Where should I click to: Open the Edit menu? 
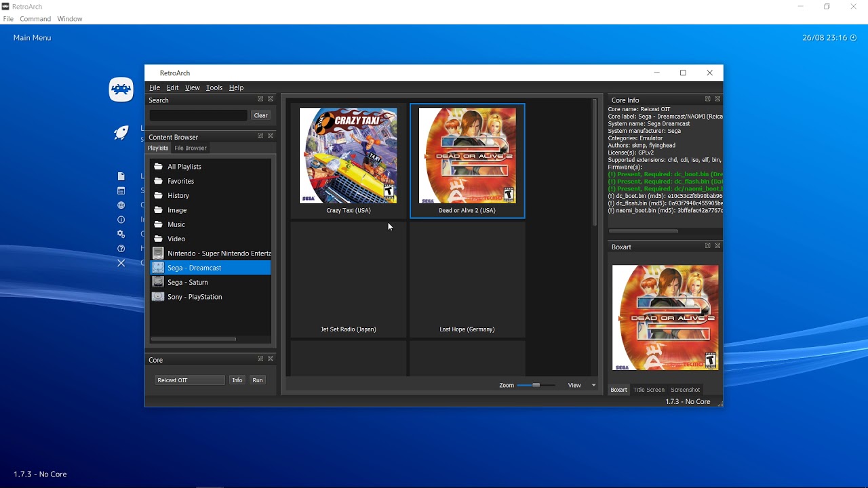(173, 87)
